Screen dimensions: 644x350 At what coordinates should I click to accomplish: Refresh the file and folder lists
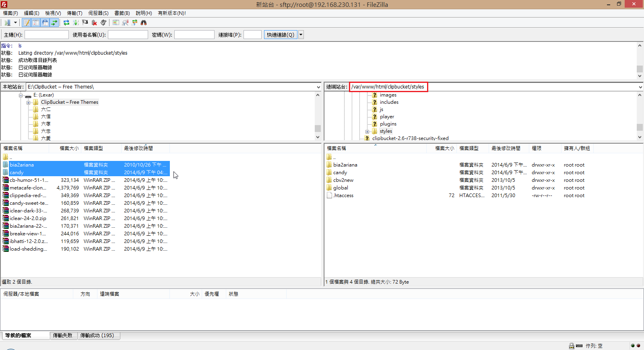(66, 23)
